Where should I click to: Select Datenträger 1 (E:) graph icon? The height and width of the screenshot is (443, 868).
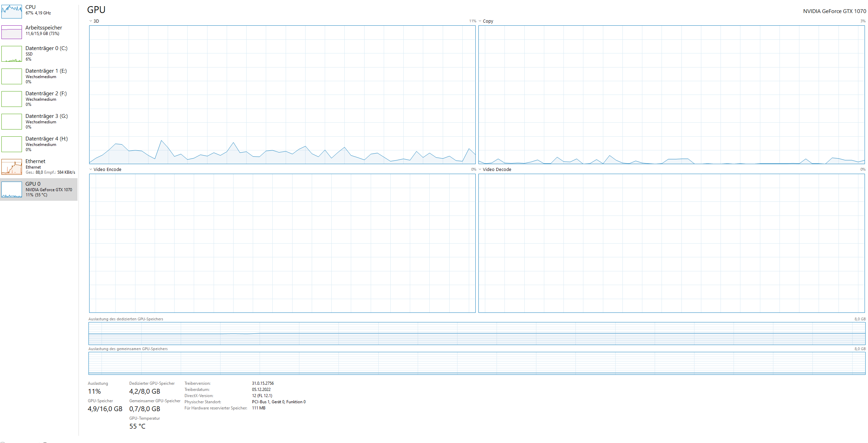pyautogui.click(x=12, y=76)
